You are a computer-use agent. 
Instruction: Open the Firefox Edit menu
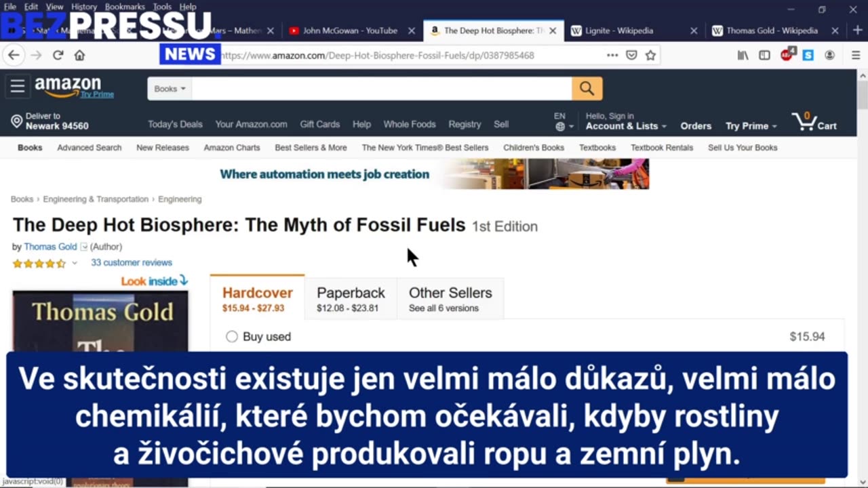click(x=31, y=7)
